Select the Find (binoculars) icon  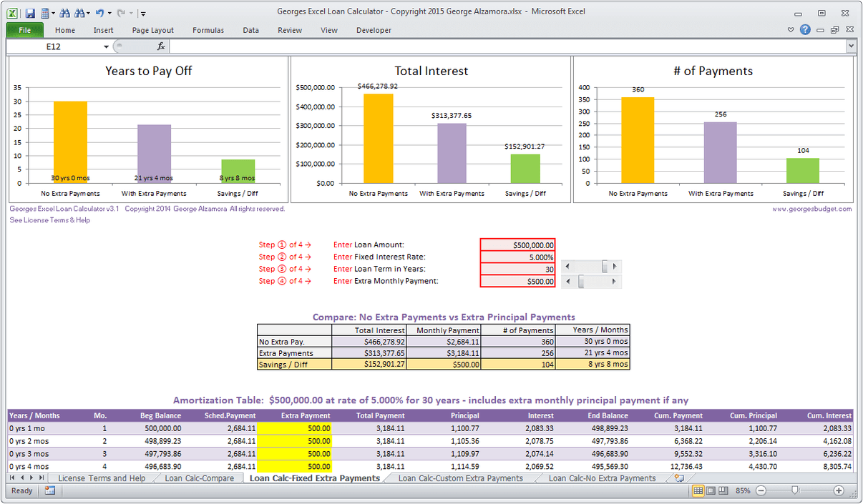click(x=65, y=12)
